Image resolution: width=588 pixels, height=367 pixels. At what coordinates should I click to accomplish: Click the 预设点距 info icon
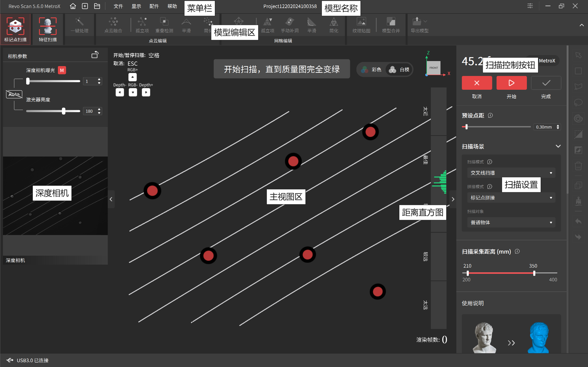[490, 115]
